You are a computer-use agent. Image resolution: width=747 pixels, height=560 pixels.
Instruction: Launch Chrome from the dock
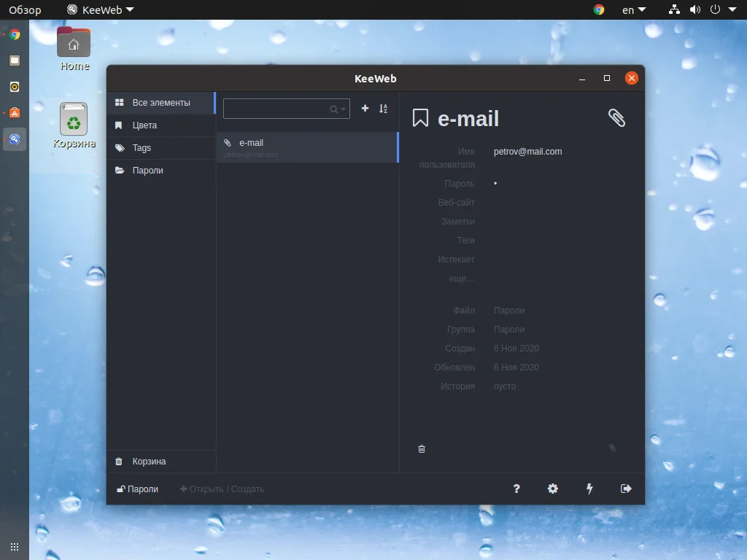tap(15, 34)
